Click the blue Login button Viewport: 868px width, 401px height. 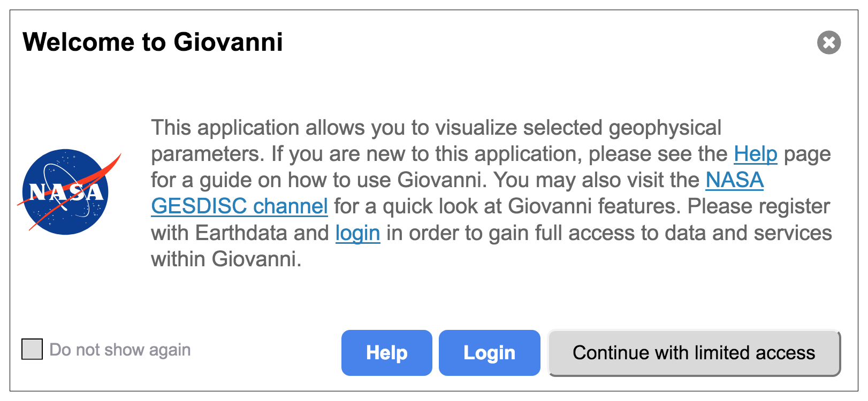pos(490,353)
